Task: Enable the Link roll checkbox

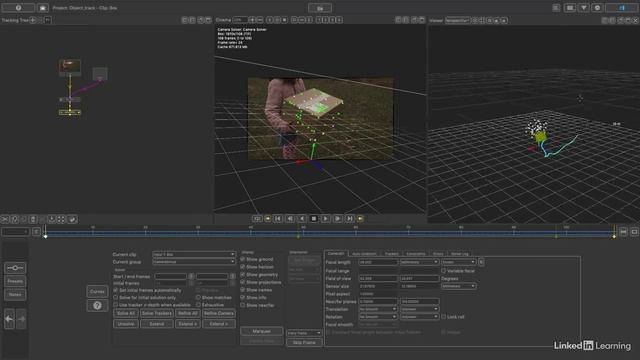Action: [x=444, y=317]
